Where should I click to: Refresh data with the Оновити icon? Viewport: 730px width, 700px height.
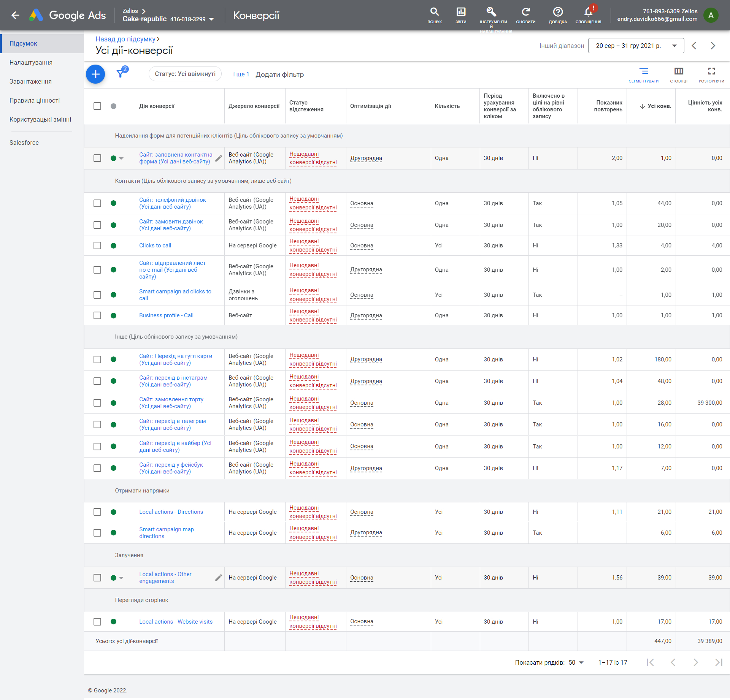pos(525,15)
